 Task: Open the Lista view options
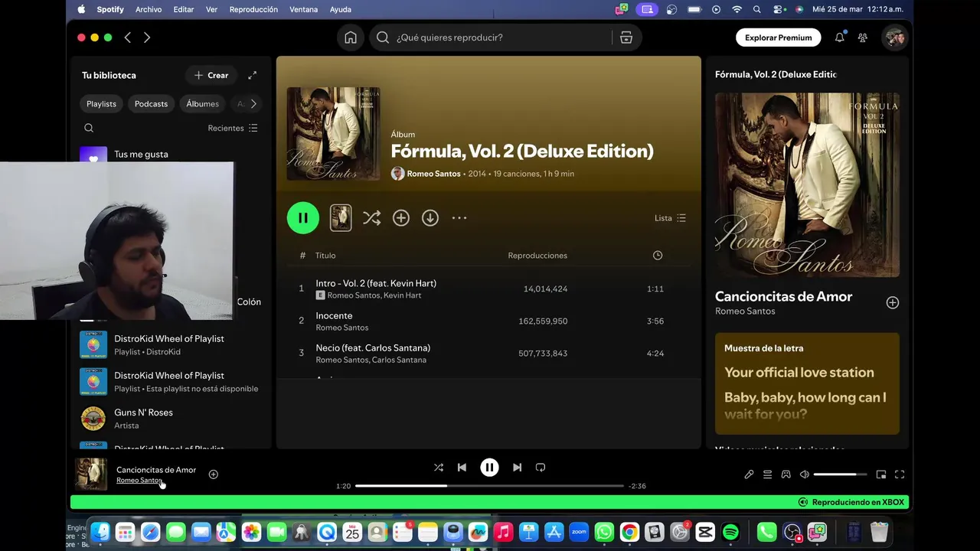point(670,218)
